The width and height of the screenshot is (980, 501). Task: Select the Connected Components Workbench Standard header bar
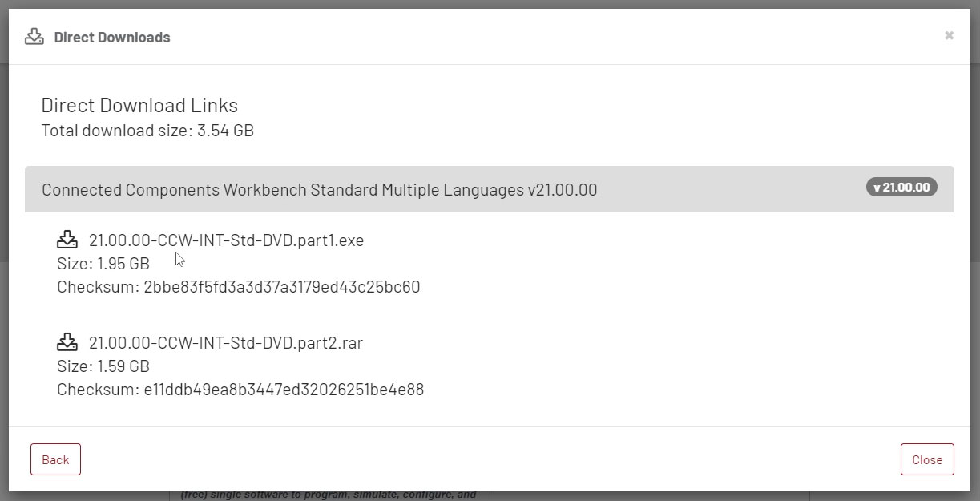[x=490, y=189]
